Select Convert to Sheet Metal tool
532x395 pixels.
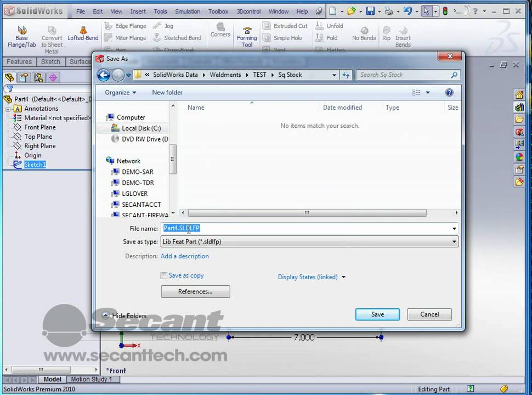click(x=52, y=39)
